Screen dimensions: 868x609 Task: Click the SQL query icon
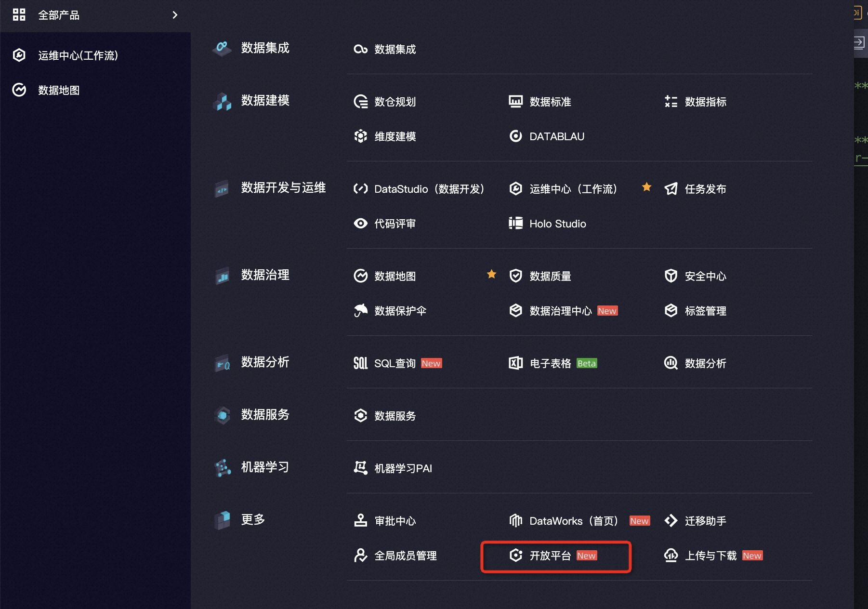pyautogui.click(x=360, y=363)
